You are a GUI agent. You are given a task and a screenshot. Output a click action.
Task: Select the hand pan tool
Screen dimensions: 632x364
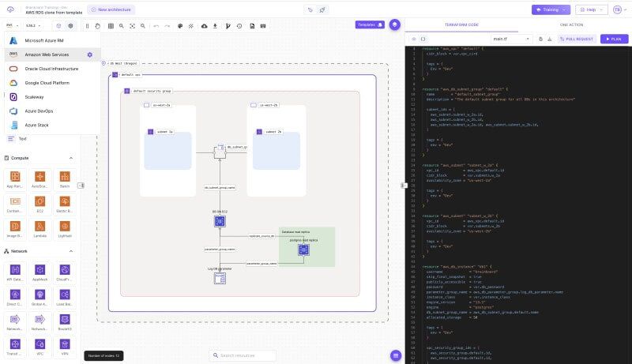[97, 26]
